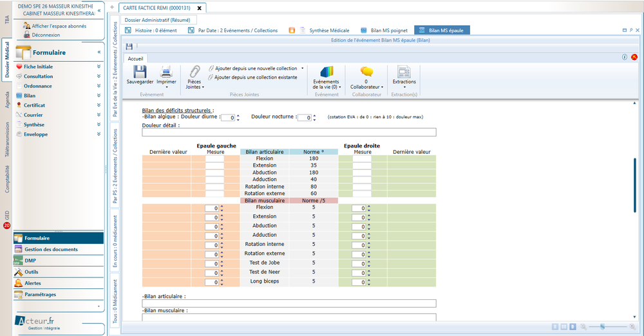644x336 pixels.
Task: Expand the Ordonnance section chevron
Action: [99, 86]
